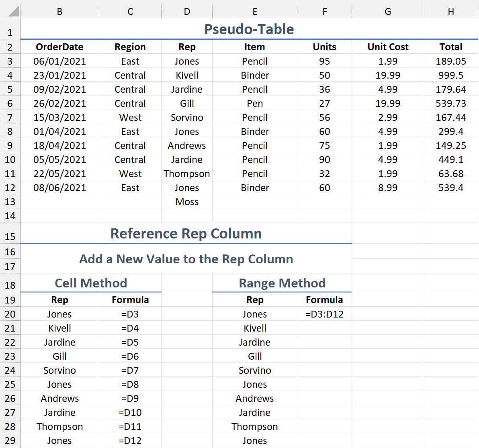Select the OrderDate header cell
479x448 pixels.
[59, 47]
